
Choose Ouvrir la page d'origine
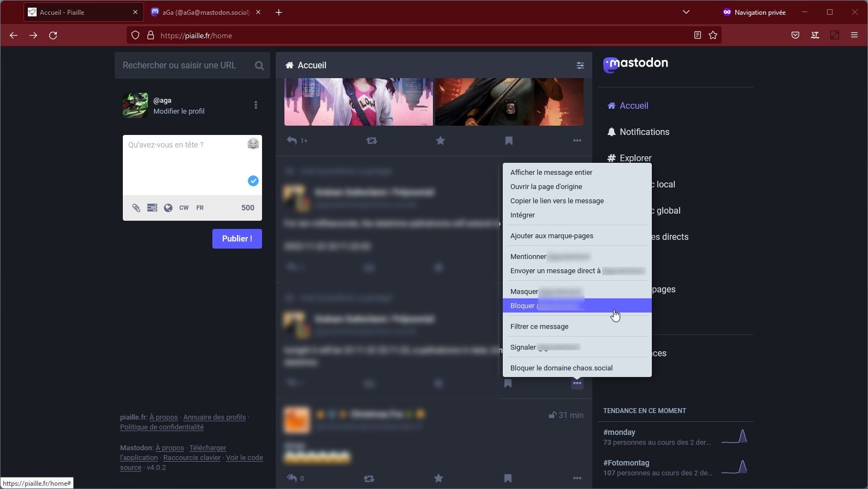click(577, 186)
